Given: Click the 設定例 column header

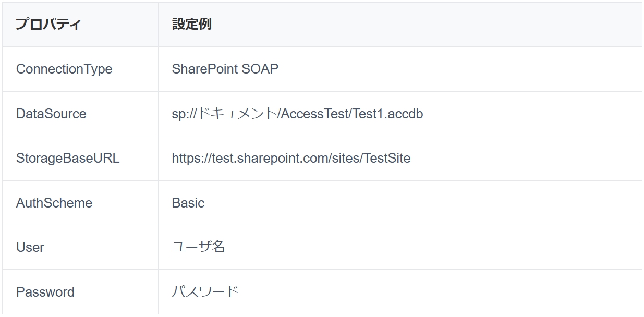Looking at the screenshot, I should tap(191, 25).
